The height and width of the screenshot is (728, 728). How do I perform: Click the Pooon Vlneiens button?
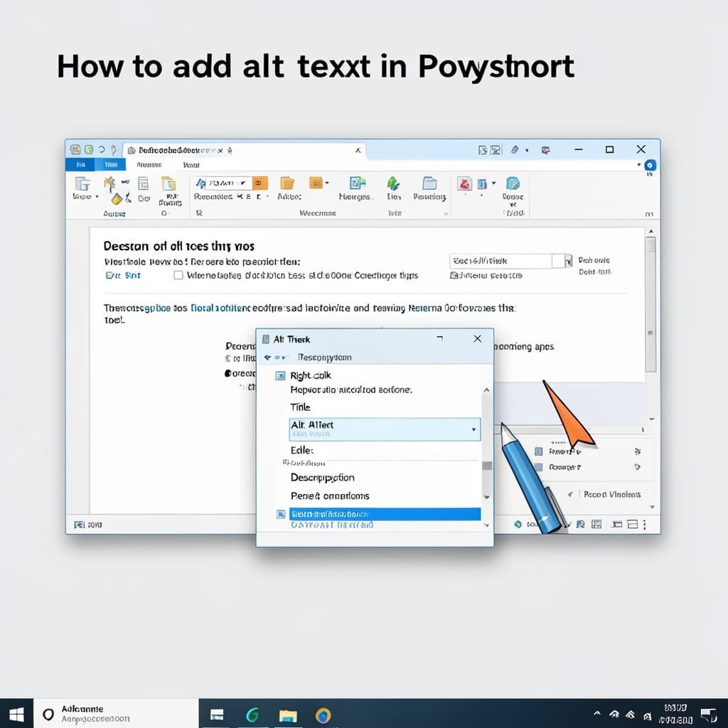[612, 495]
